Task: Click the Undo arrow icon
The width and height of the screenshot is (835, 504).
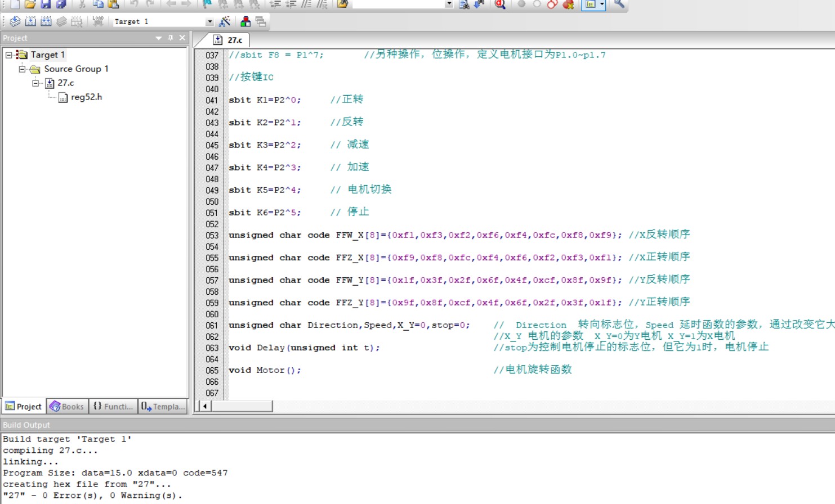Action: click(135, 4)
